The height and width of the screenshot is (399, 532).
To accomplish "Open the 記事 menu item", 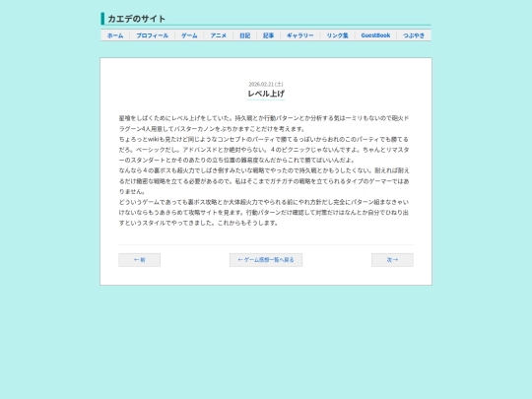I will click(268, 35).
